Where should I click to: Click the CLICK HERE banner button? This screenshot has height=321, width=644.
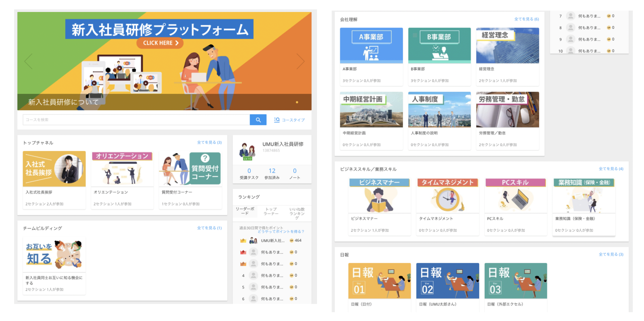[159, 43]
